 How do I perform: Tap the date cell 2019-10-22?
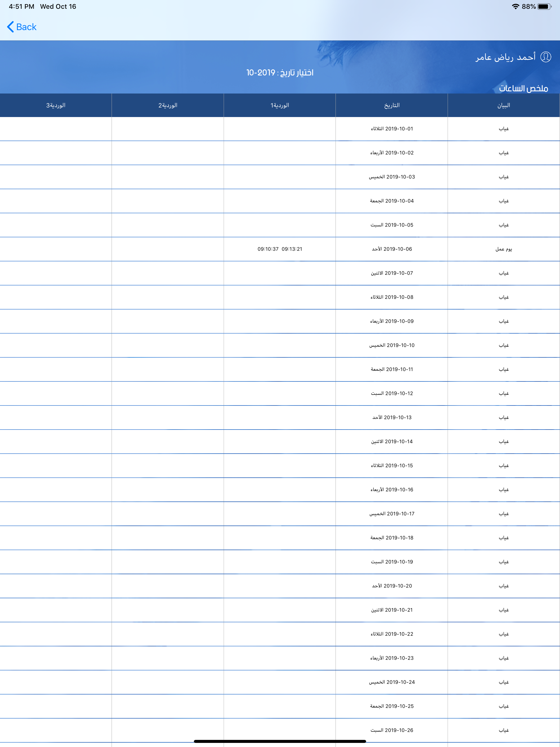392,634
